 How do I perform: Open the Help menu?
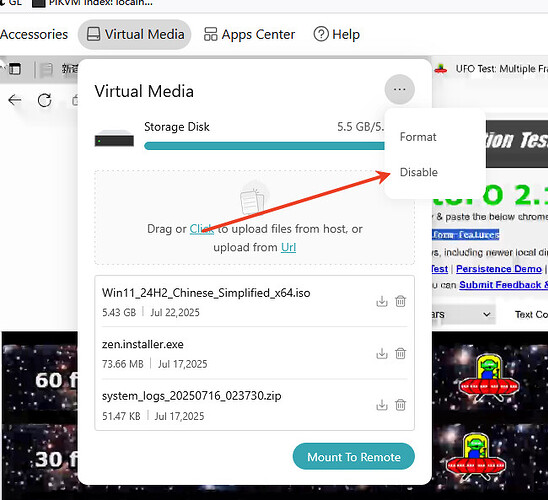click(337, 34)
